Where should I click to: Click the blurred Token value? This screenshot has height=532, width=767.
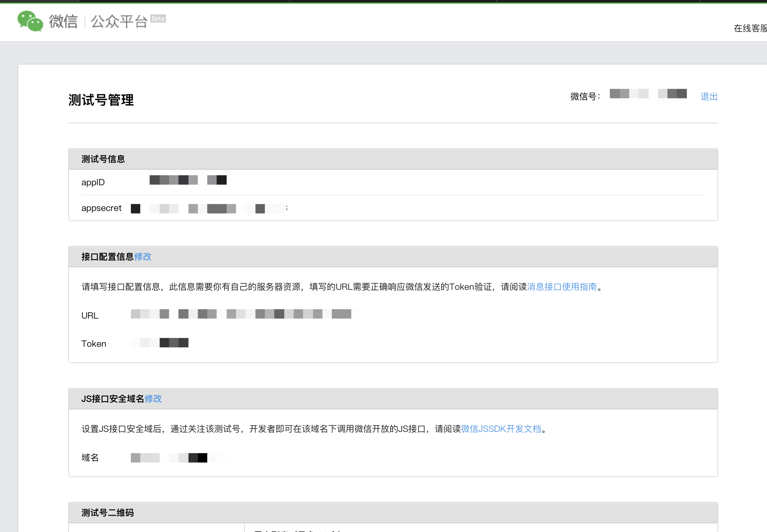(159, 343)
